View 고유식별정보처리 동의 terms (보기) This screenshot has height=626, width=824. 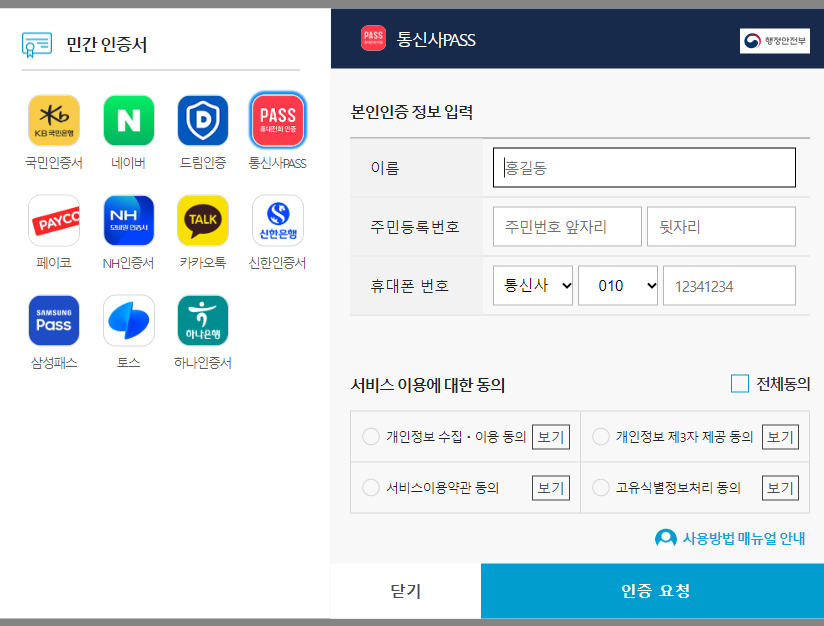(x=780, y=488)
